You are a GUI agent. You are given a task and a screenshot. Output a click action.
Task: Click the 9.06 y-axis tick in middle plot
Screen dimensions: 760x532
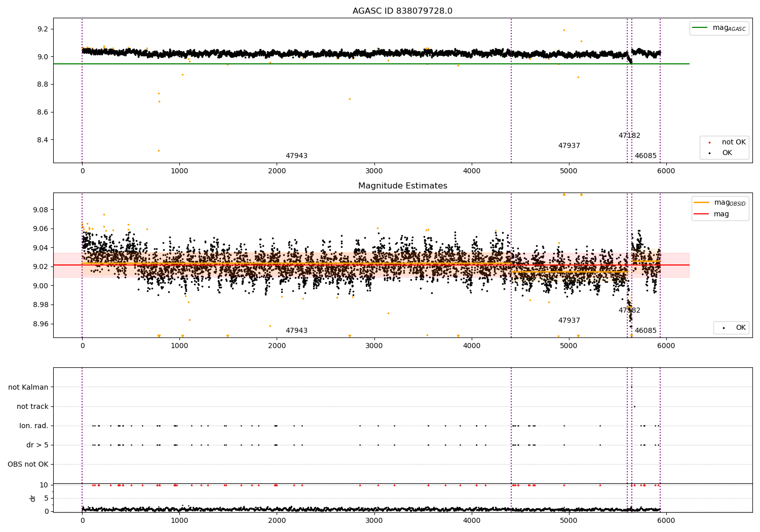tap(41, 229)
